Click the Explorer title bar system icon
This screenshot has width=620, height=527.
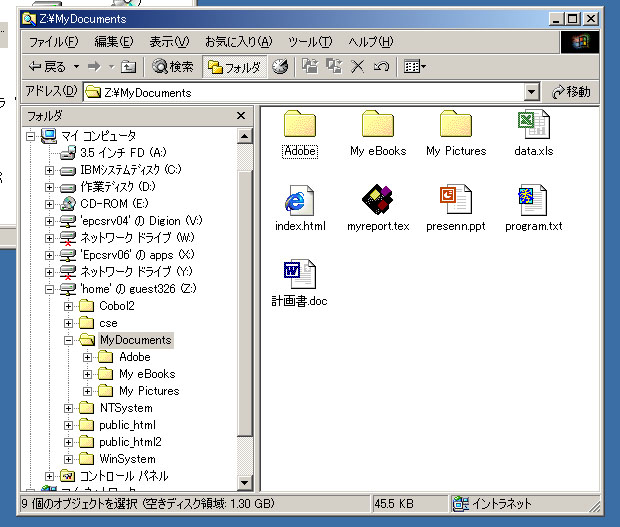click(x=28, y=19)
